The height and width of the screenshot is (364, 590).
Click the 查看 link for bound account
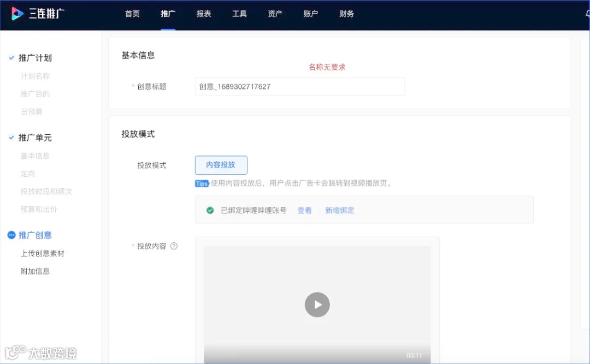tap(304, 210)
